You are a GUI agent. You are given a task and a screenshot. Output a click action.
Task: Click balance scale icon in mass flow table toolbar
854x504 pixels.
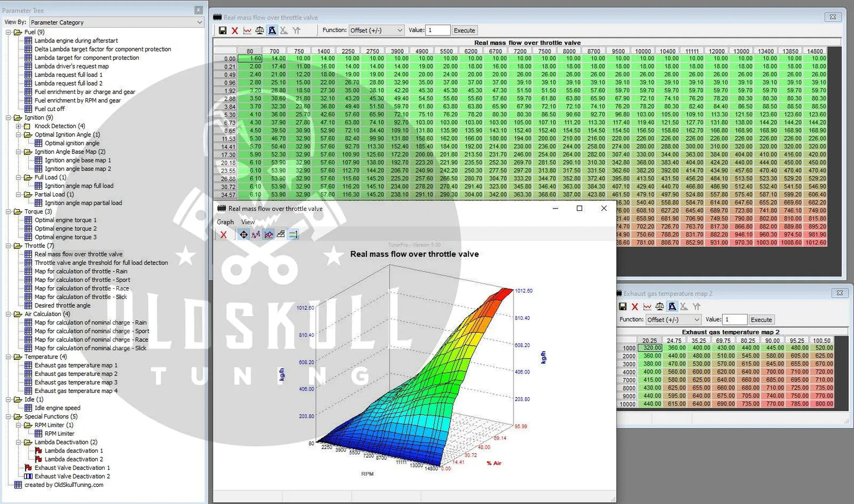coord(259,30)
